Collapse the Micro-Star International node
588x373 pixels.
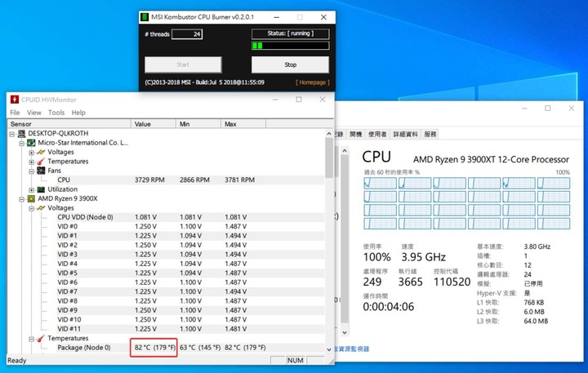(22, 143)
